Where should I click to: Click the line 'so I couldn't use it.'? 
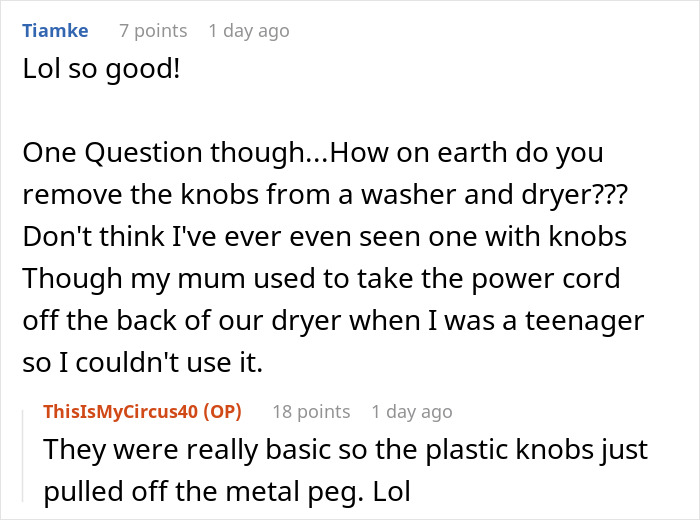coord(142,362)
